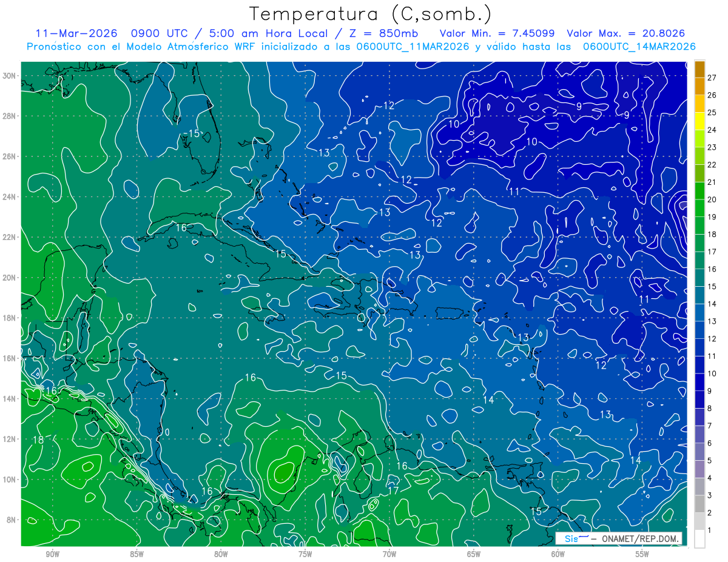The image size is (728, 562).
Task: Click the 60W longitude axis label
Action: click(558, 554)
